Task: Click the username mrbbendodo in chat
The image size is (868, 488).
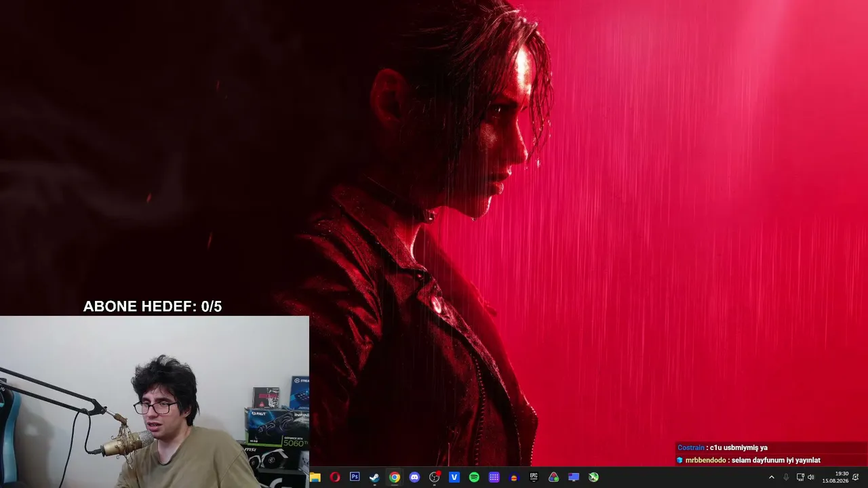Action: 706,460
